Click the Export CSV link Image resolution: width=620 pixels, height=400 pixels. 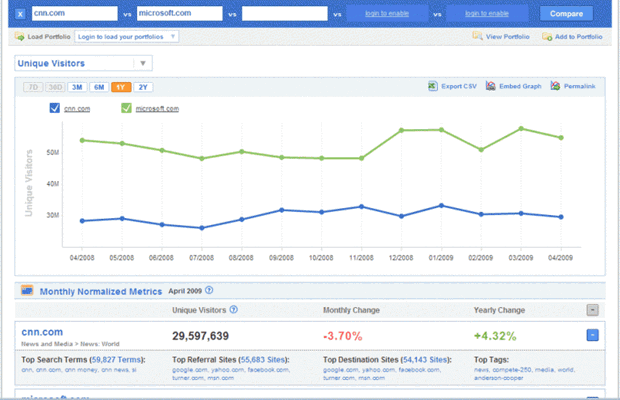[x=459, y=86]
